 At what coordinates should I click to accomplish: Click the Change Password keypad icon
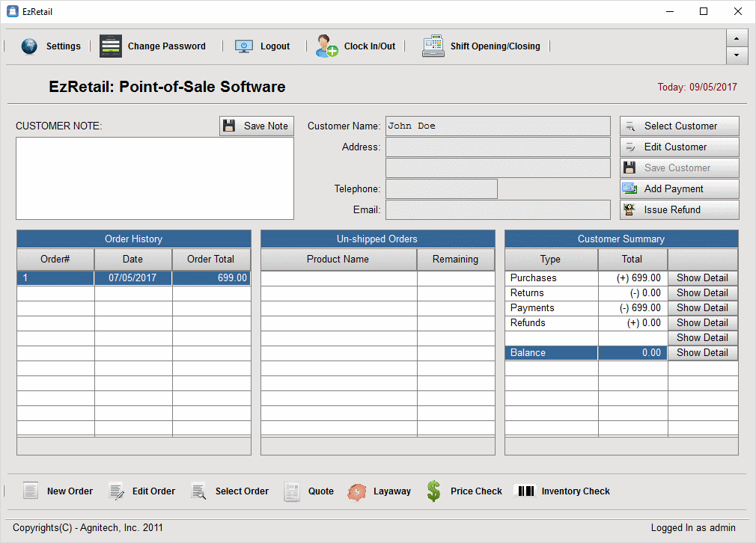point(111,46)
